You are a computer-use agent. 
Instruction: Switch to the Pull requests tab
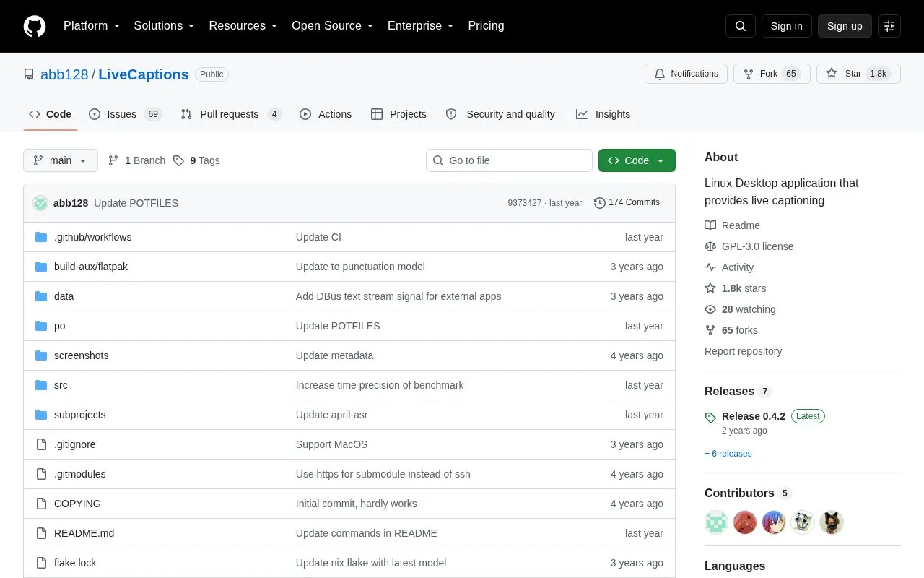231,114
